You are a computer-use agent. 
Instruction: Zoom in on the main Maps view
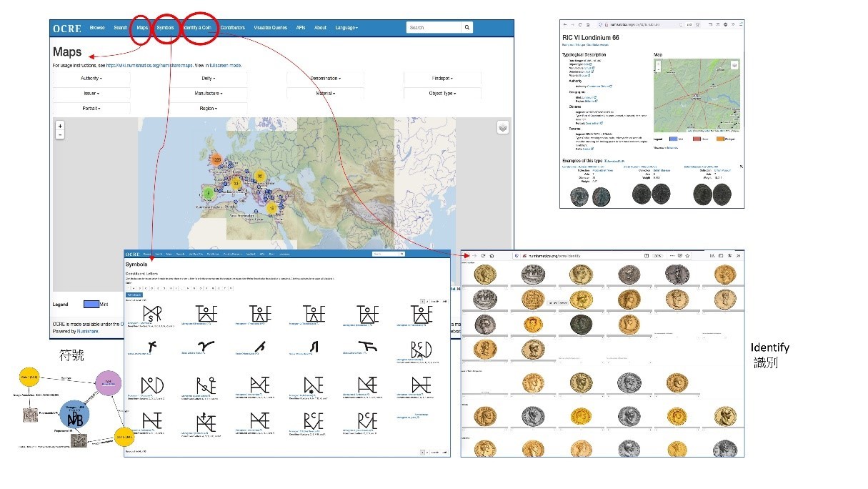click(x=60, y=126)
